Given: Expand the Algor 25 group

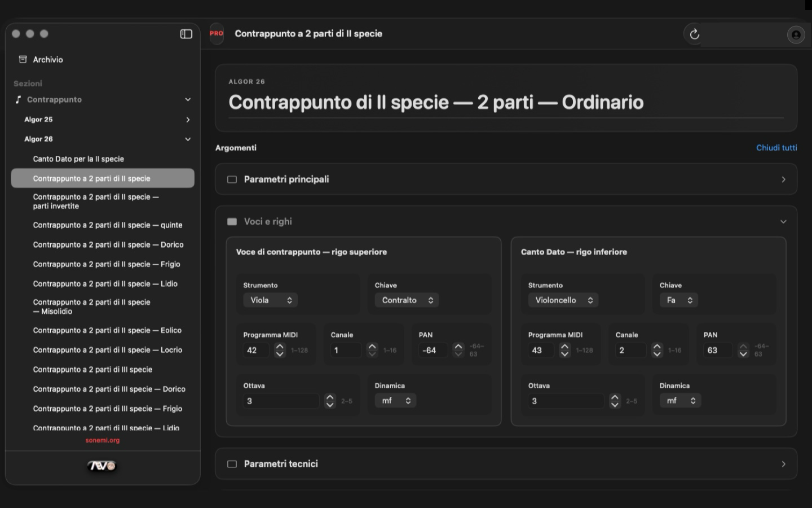Looking at the screenshot, I should (188, 120).
